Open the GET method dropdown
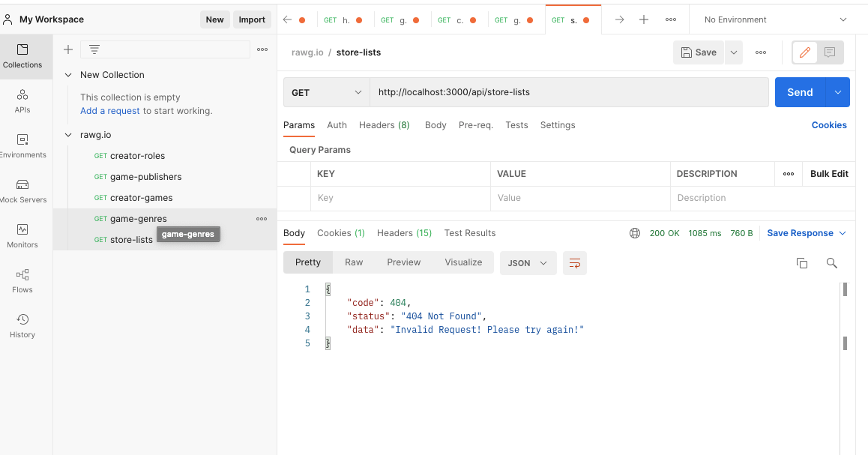868x455 pixels. click(327, 92)
